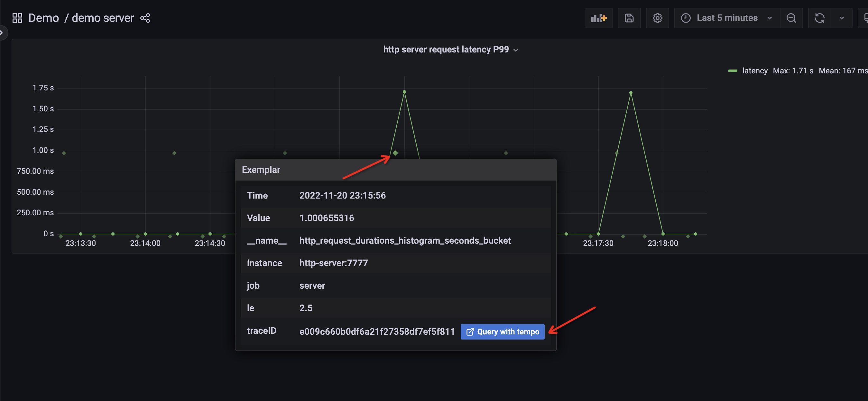
Task: Click the Demo breadcrumb home icon
Action: pos(16,17)
